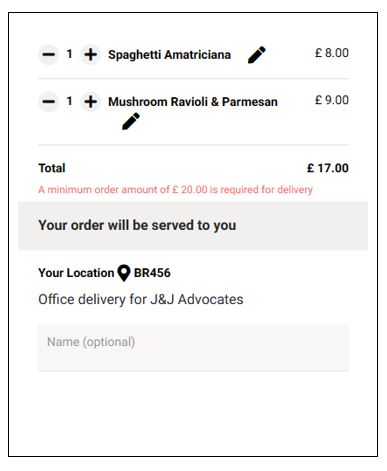Click the Mushroom Ravioli quantity number

point(69,101)
